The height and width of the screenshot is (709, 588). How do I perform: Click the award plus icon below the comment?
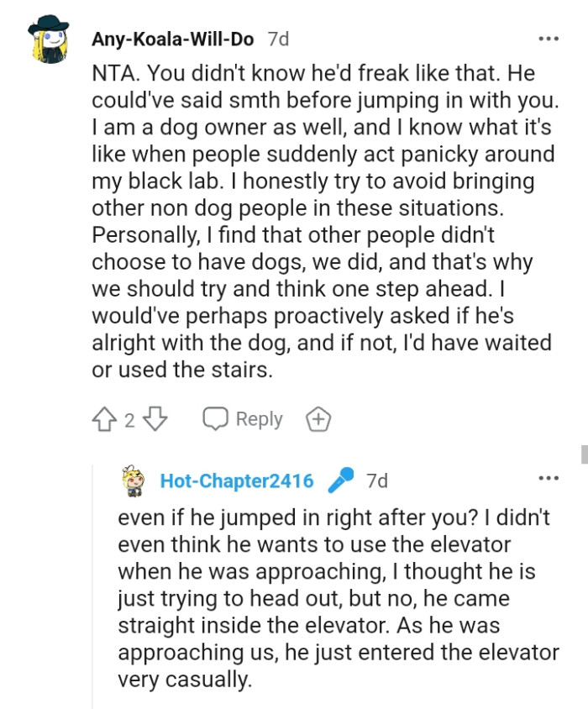coord(320,418)
